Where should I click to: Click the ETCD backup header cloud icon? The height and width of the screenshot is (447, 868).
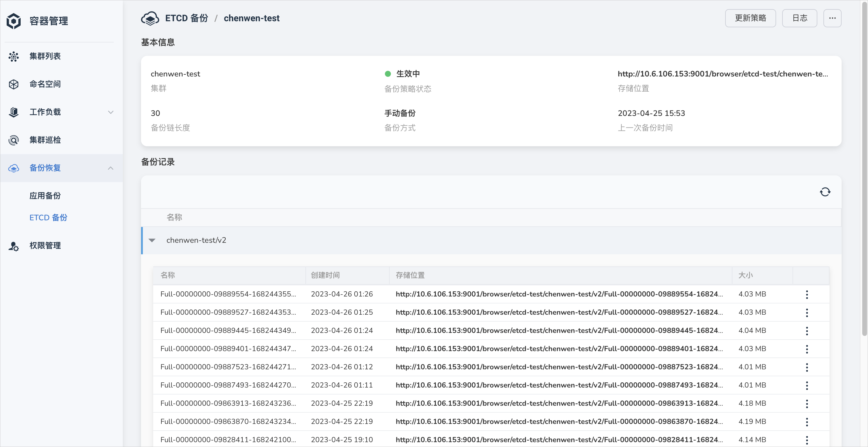click(150, 18)
